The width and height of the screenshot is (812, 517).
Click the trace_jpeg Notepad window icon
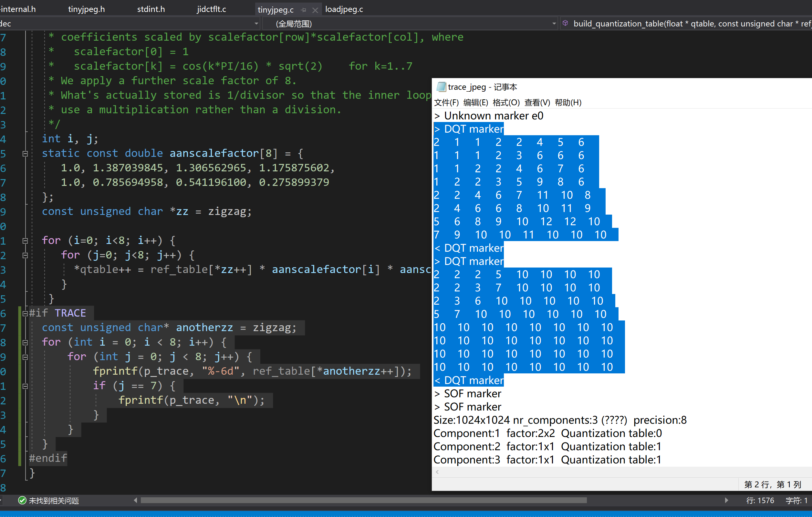tap(441, 87)
